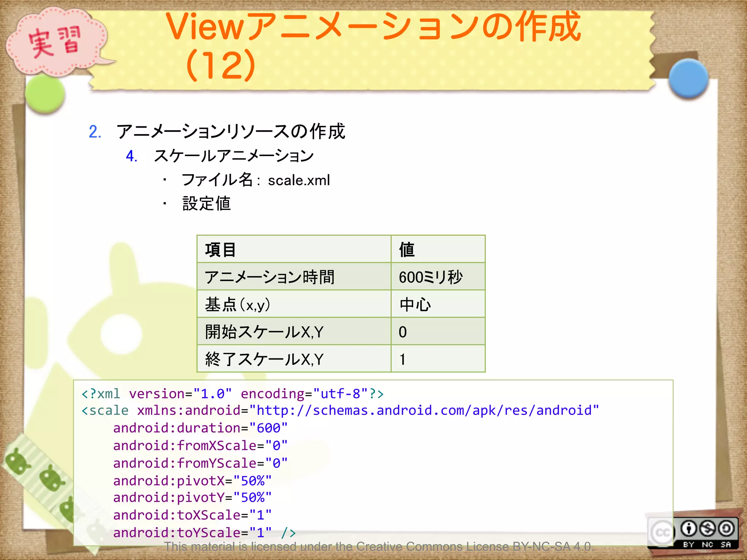Screen dimensions: 747x560
Task: Click the scale.xml file name text
Action: pyautogui.click(x=299, y=180)
